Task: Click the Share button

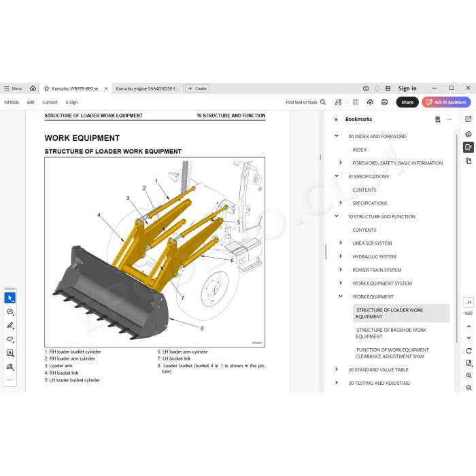Action: pyautogui.click(x=407, y=102)
